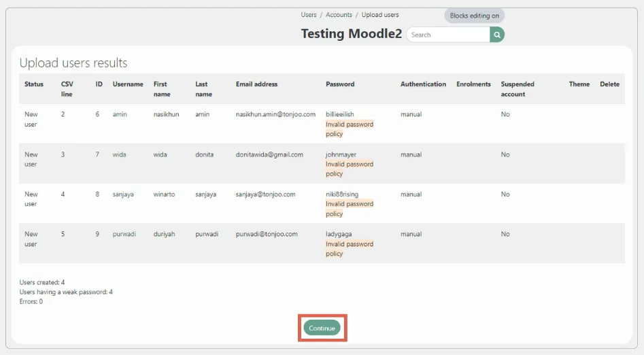This screenshot has width=644, height=355.
Task: Click suspended No value in wida row
Action: (x=505, y=154)
